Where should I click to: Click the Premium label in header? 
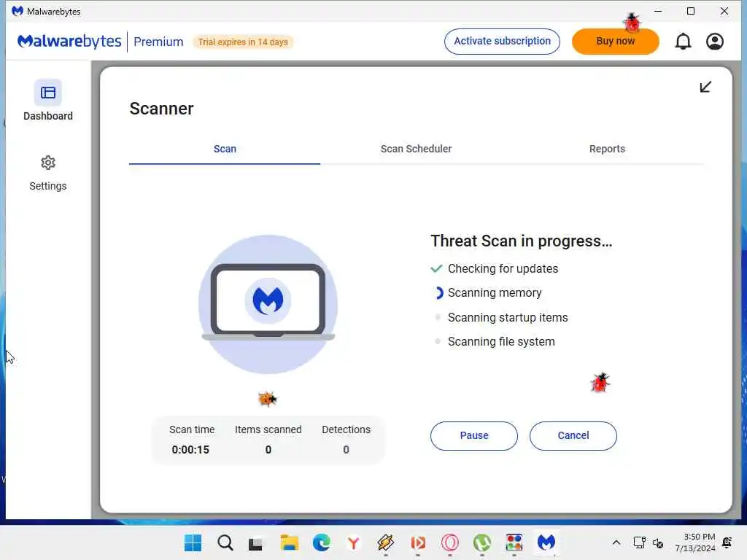pyautogui.click(x=158, y=42)
